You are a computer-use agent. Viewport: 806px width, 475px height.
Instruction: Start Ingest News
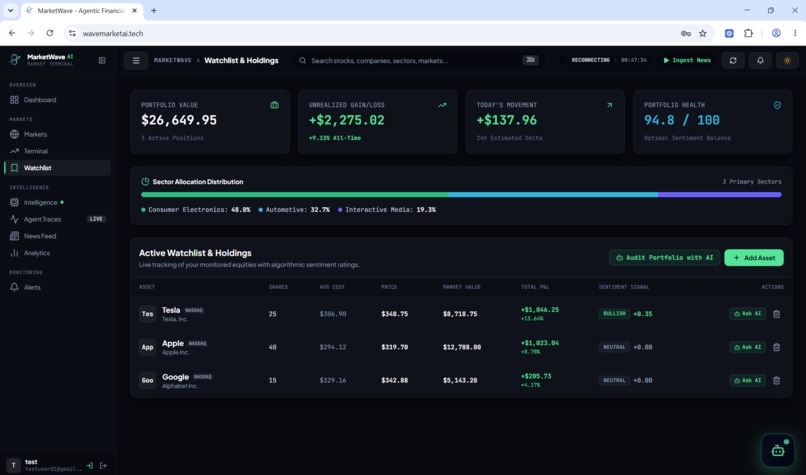point(687,60)
